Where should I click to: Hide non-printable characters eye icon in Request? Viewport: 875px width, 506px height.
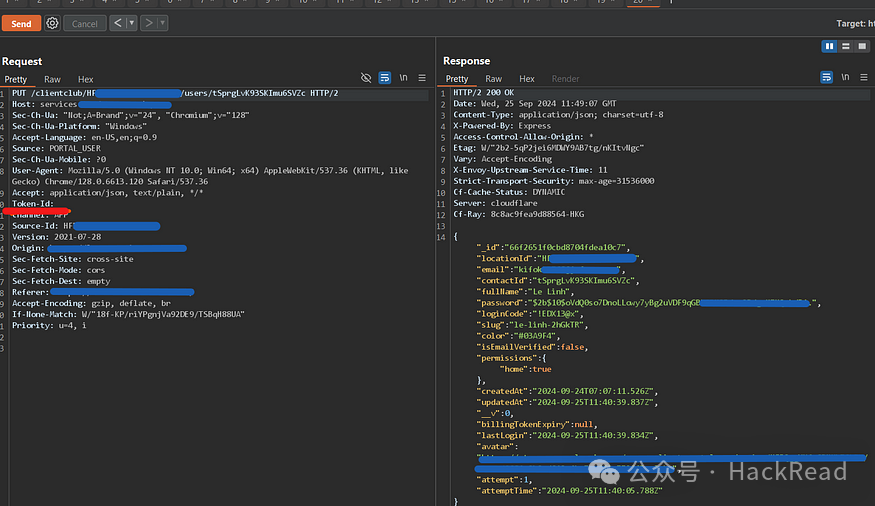366,78
